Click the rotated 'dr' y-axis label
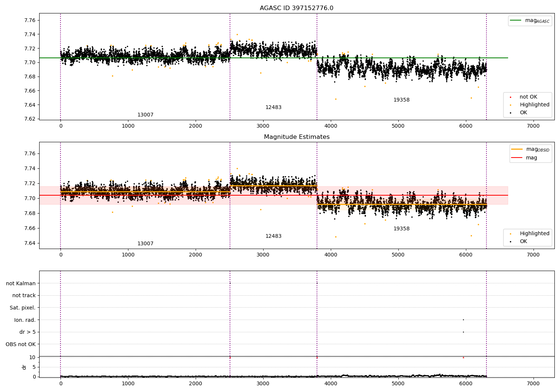Screen dimensions: 560x392 pyautogui.click(x=24, y=367)
